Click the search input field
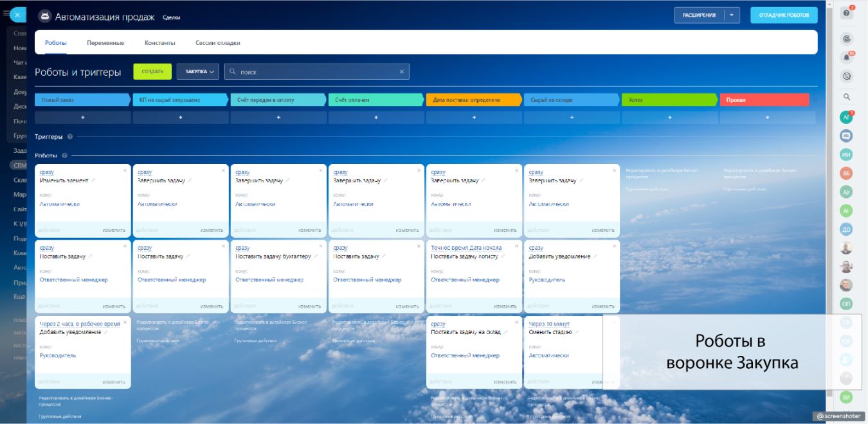Viewport: 868px width, 424px height. pos(316,72)
